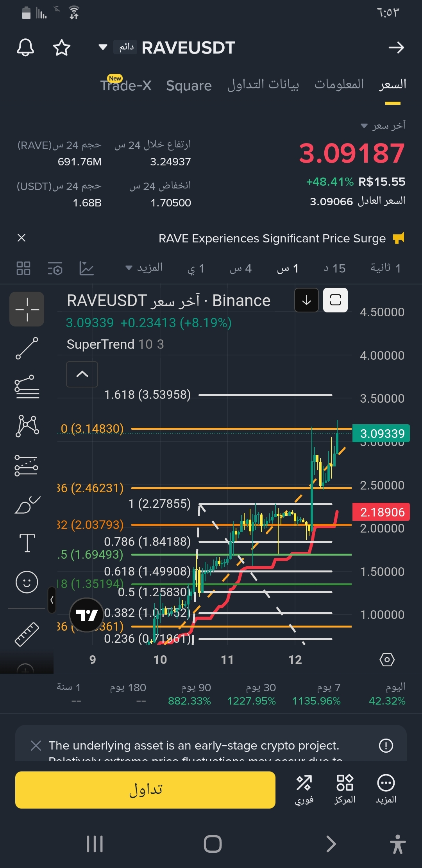Select the 30 يوم performance range
Image resolution: width=422 pixels, height=868 pixels.
[x=252, y=694]
